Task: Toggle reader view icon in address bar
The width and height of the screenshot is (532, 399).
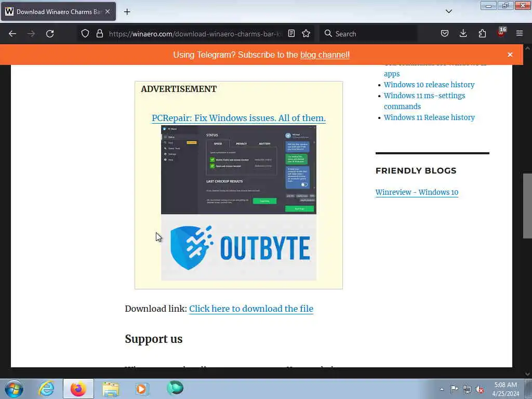Action: pyautogui.click(x=291, y=34)
